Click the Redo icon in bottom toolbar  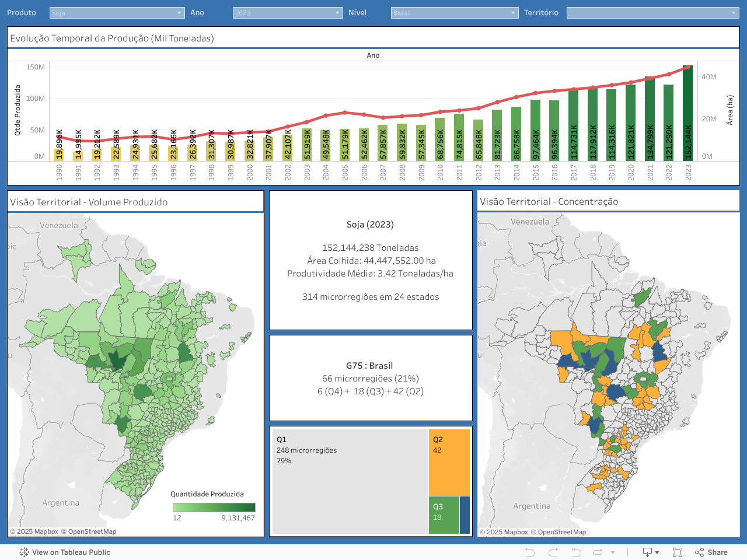(553, 552)
